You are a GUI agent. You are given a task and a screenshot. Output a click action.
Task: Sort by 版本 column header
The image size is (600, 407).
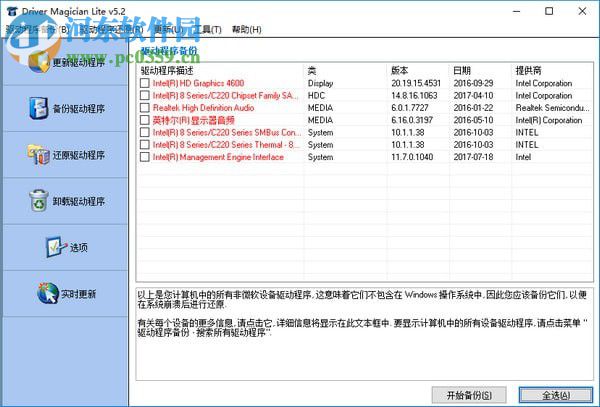click(x=418, y=70)
